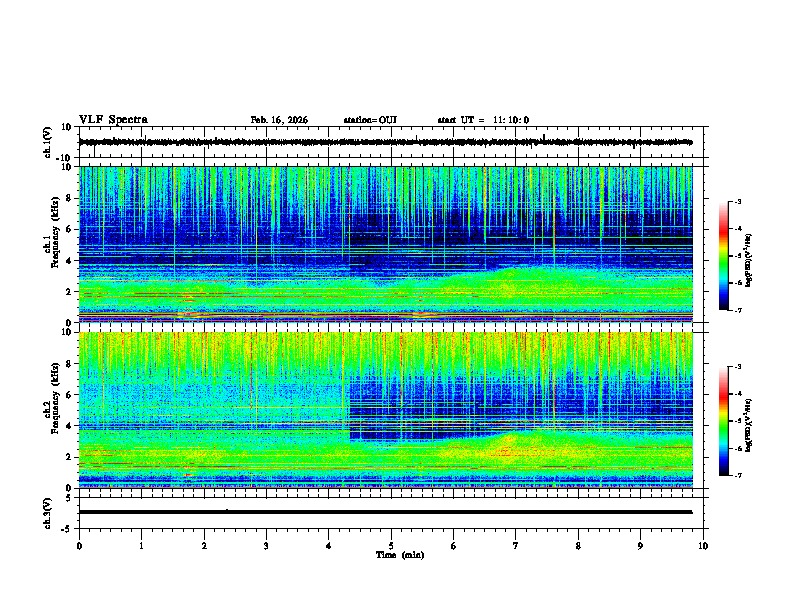Click time axis tick label "5" above Time (min)

pos(391,546)
